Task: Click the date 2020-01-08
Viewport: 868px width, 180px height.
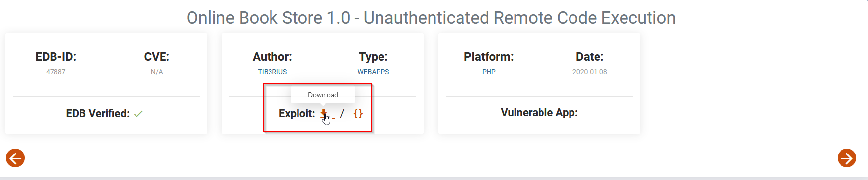Action: [590, 72]
